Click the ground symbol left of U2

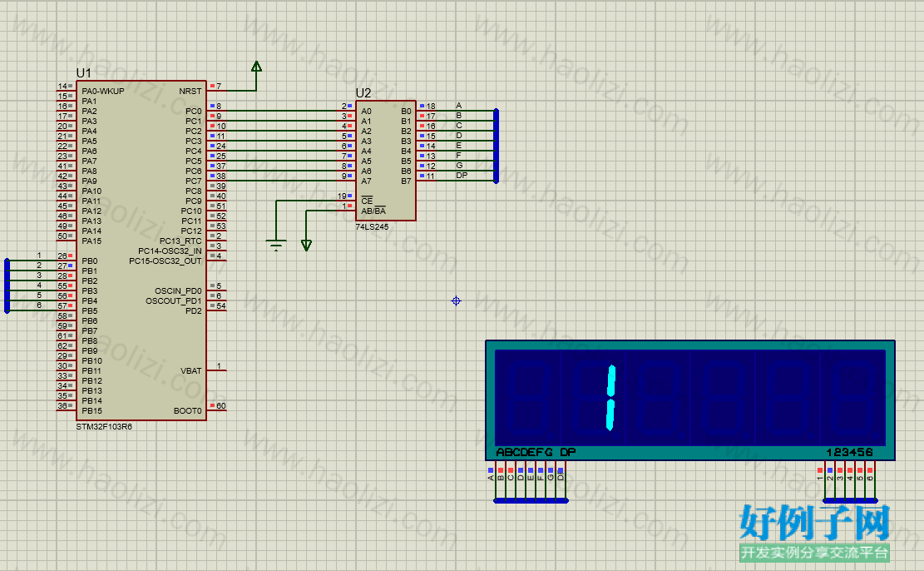(276, 244)
